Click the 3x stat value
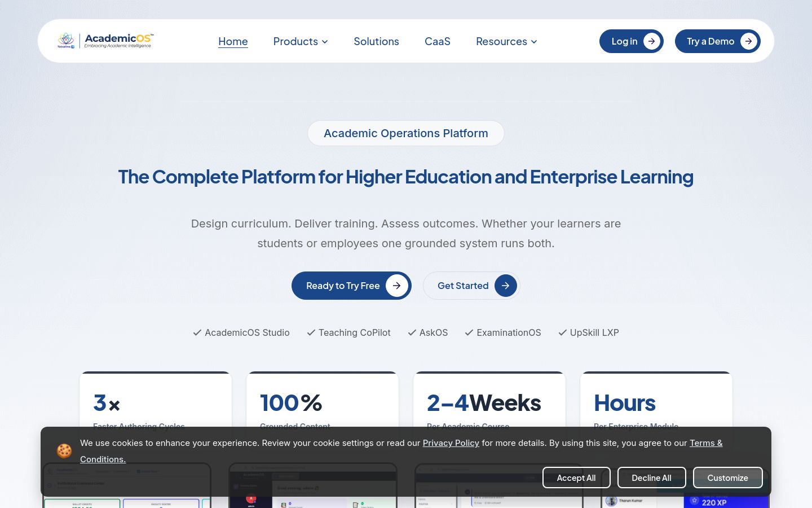812x508 pixels. (x=107, y=403)
